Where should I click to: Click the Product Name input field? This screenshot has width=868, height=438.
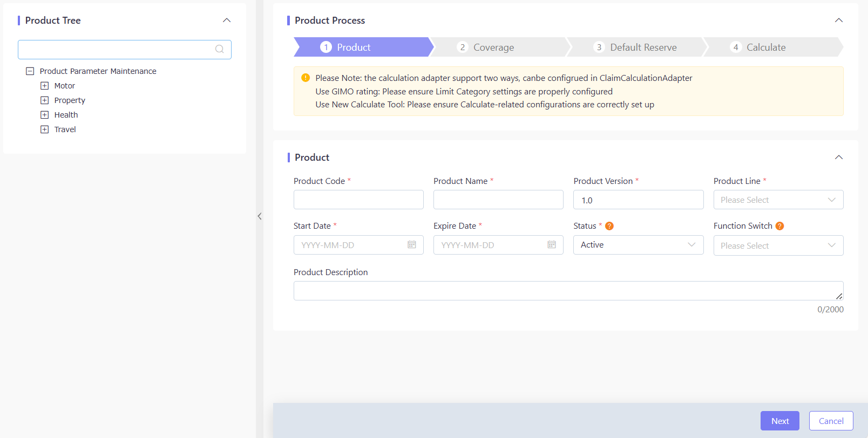coord(498,200)
